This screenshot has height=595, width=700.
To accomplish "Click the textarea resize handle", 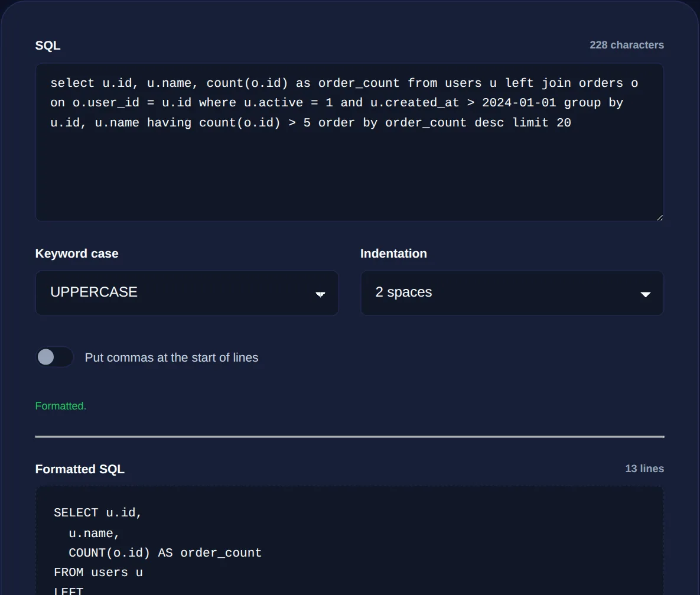I will pos(659,217).
